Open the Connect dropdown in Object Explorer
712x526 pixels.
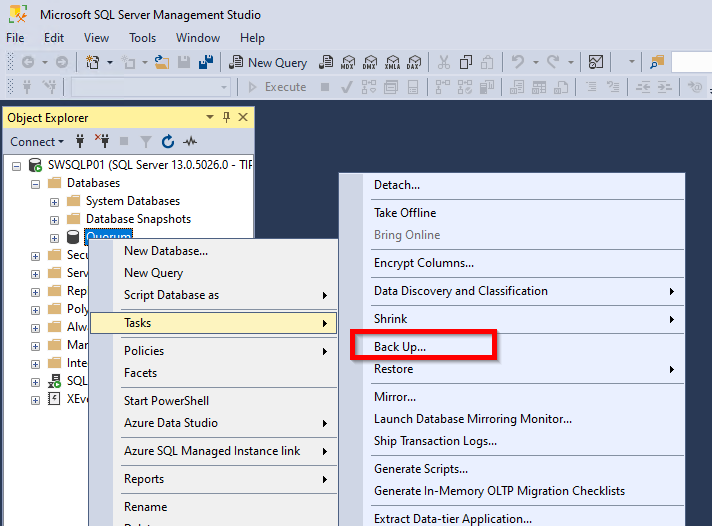pos(37,142)
